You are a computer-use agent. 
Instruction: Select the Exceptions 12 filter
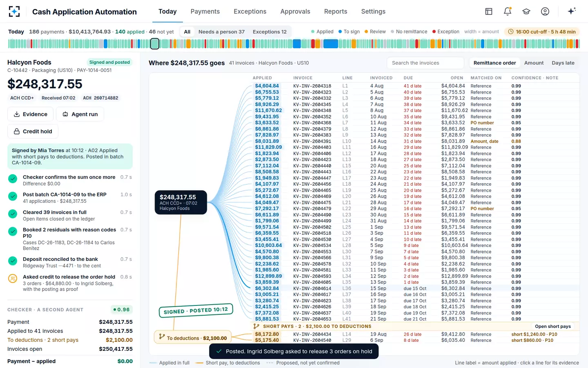[269, 32]
